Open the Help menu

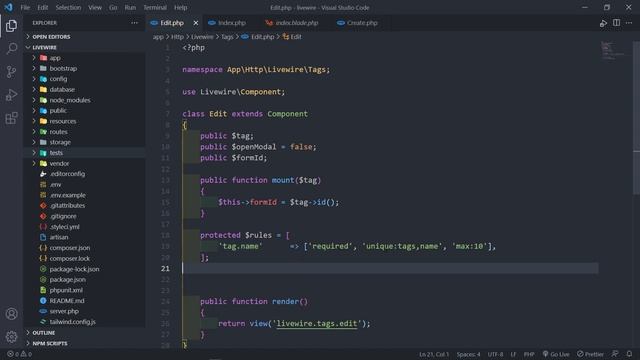[180, 7]
